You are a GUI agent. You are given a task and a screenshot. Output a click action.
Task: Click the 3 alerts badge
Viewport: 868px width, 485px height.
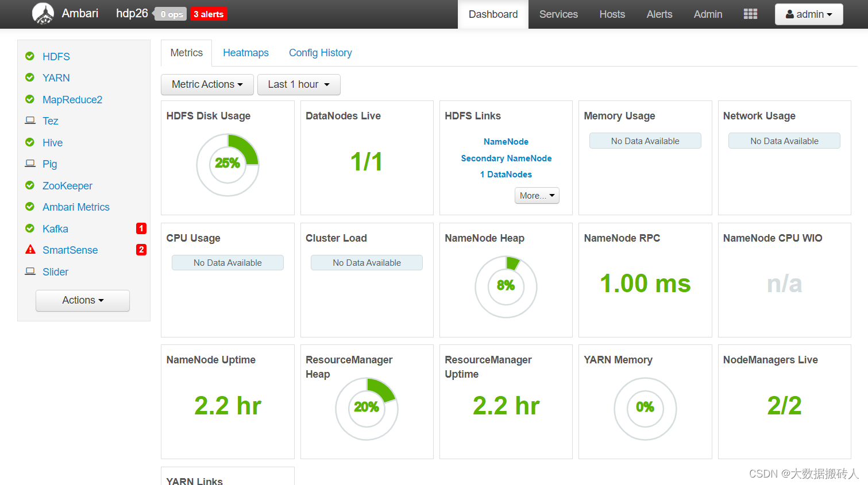[209, 14]
